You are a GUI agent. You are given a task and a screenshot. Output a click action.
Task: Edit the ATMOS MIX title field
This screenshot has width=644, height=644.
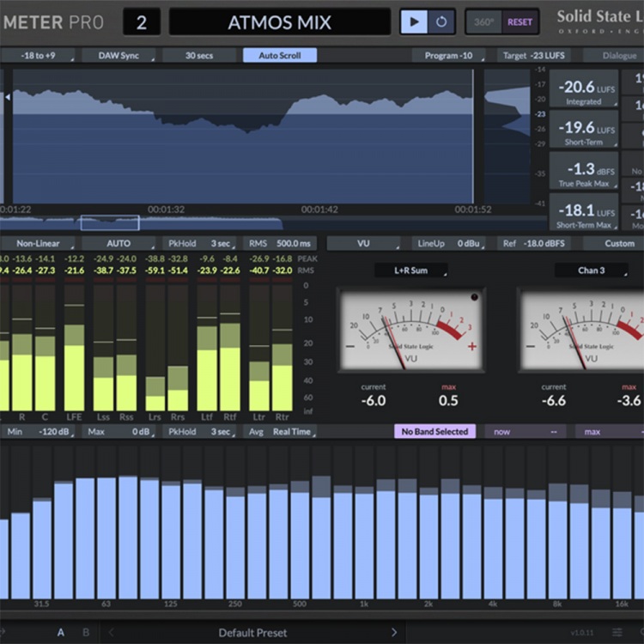pos(280,22)
